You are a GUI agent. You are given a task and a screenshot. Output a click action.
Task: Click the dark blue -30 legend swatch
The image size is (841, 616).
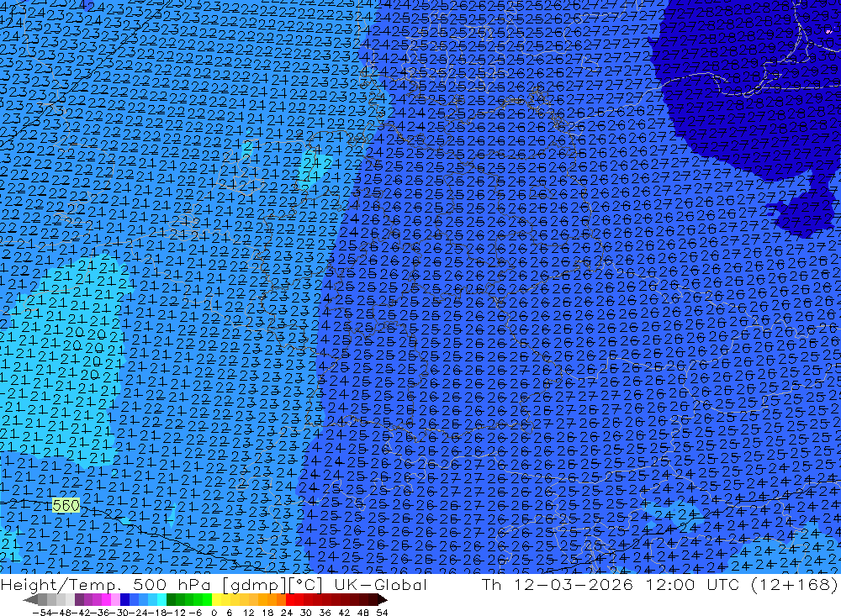pyautogui.click(x=124, y=600)
